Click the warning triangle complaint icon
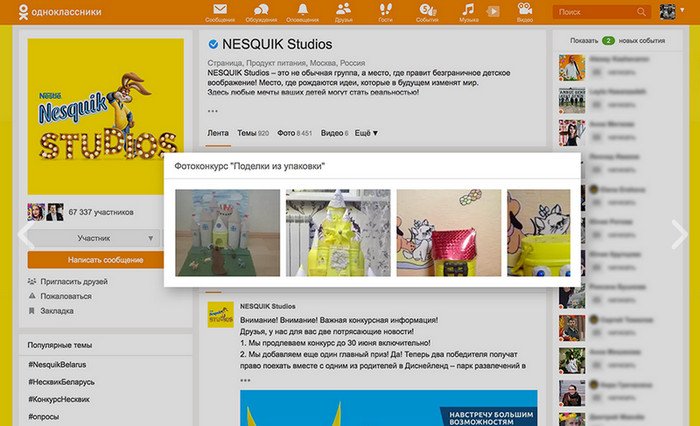The width and height of the screenshot is (700, 426). 32,296
